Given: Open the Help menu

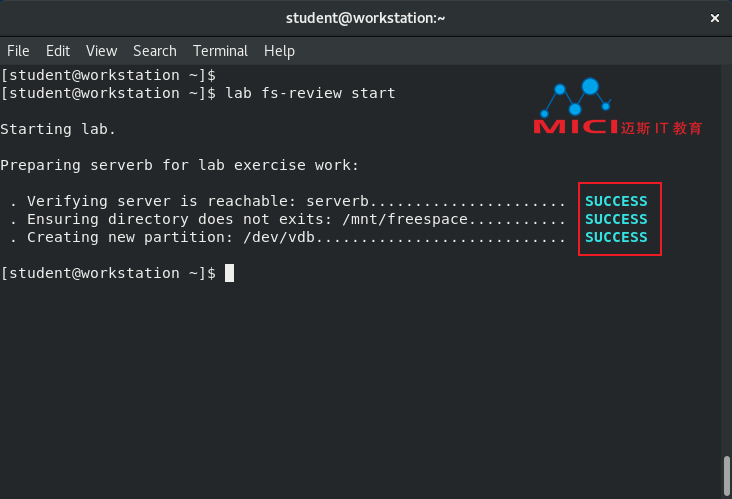Looking at the screenshot, I should point(279,51).
